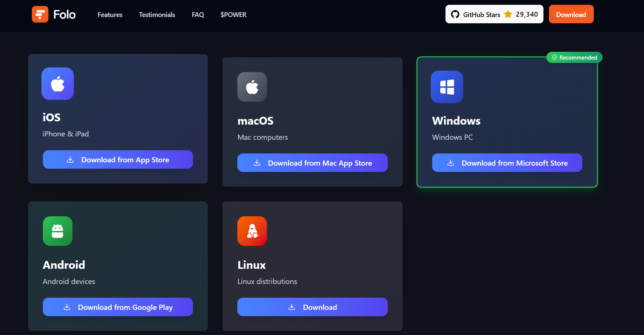Screen dimensions: 644x335
Task: Click the 'Android devices' subtitle
Action: (69, 281)
